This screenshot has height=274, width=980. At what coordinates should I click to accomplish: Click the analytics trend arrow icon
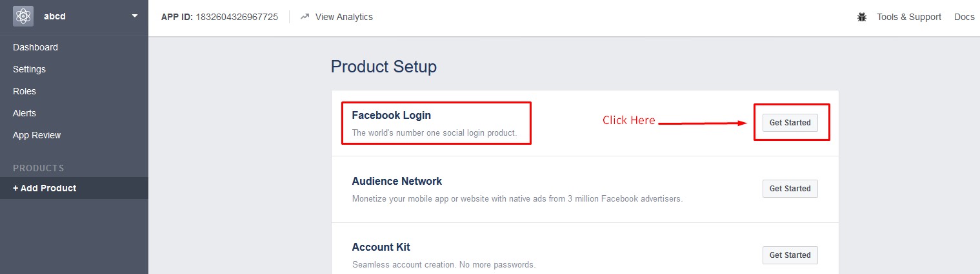tap(305, 17)
